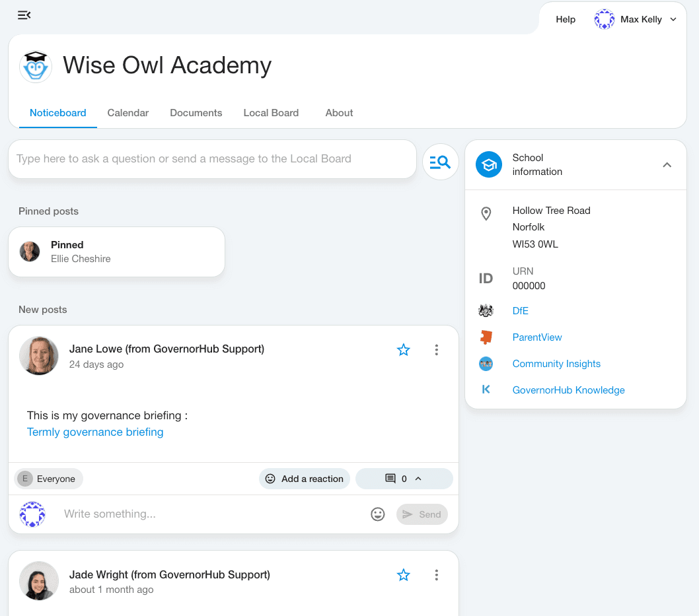This screenshot has width=699, height=616.
Task: Click the School information graduation cap icon
Action: point(490,165)
